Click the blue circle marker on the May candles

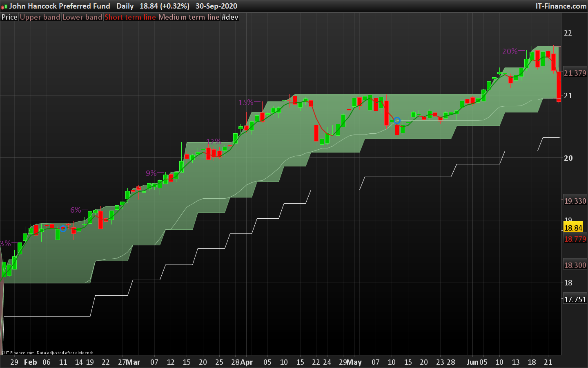point(397,121)
